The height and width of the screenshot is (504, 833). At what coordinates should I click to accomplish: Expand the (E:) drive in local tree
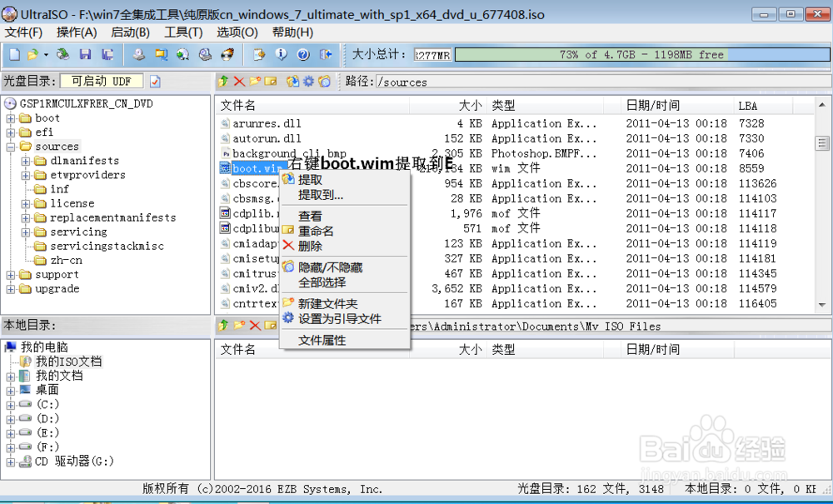pyautogui.click(x=11, y=433)
